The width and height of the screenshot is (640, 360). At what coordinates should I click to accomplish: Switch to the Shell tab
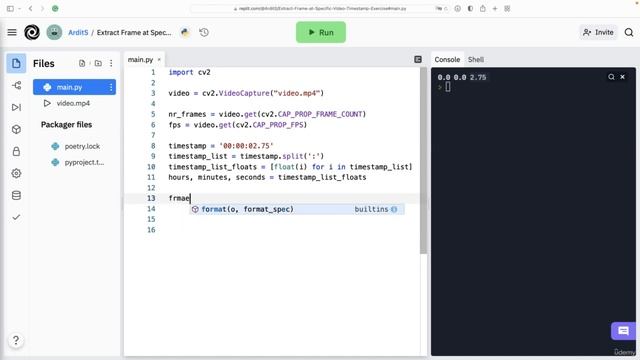click(x=476, y=60)
